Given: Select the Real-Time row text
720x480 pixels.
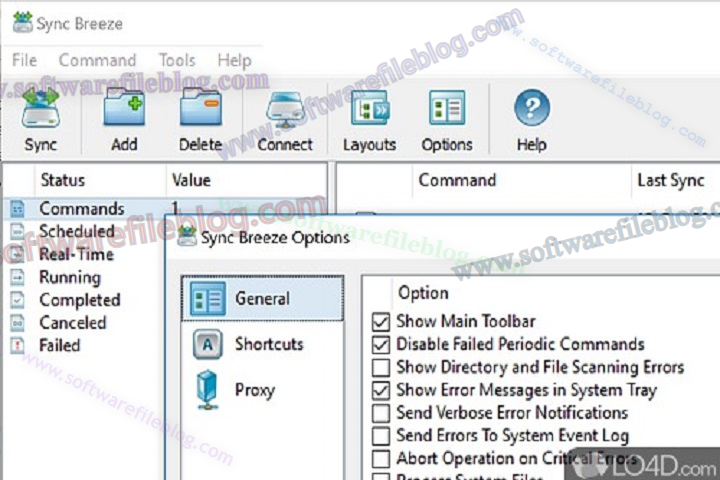Looking at the screenshot, I should (x=76, y=254).
